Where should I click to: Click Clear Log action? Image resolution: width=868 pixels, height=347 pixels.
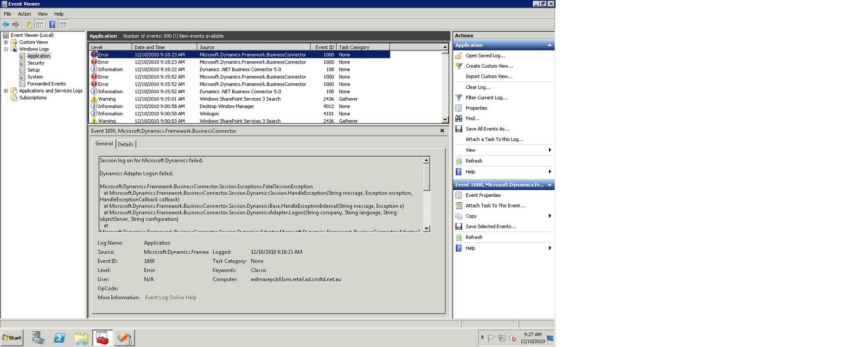(478, 87)
